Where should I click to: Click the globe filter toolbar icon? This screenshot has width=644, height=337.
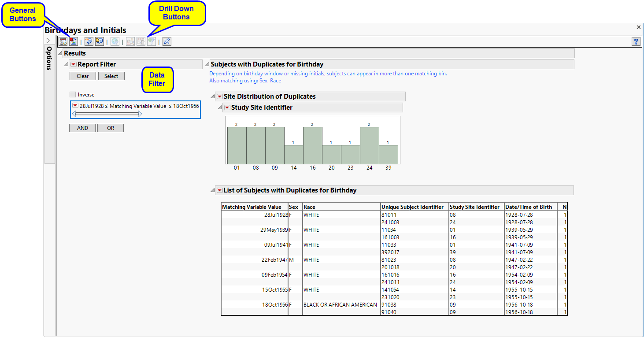point(115,41)
